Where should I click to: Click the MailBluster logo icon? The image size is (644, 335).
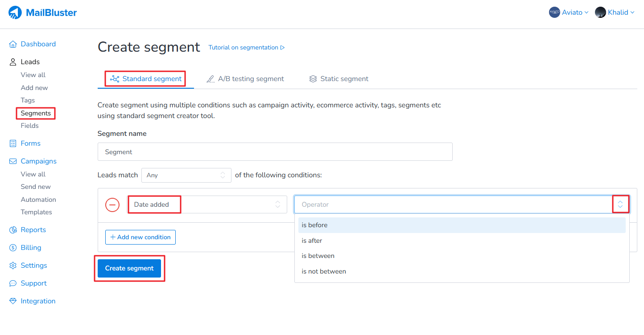[15, 12]
